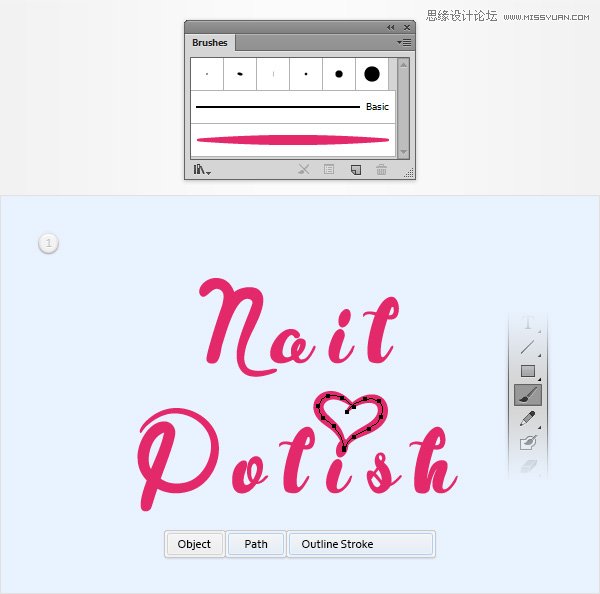Select the Pencil tool
The width and height of the screenshot is (600, 594).
click(x=528, y=419)
